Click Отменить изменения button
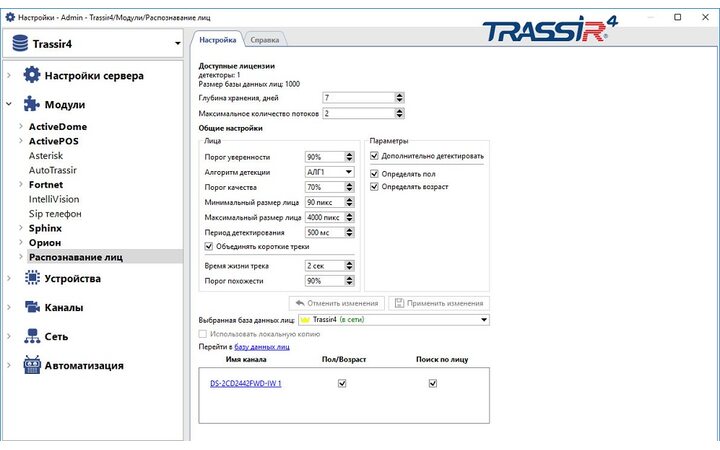 pyautogui.click(x=337, y=304)
